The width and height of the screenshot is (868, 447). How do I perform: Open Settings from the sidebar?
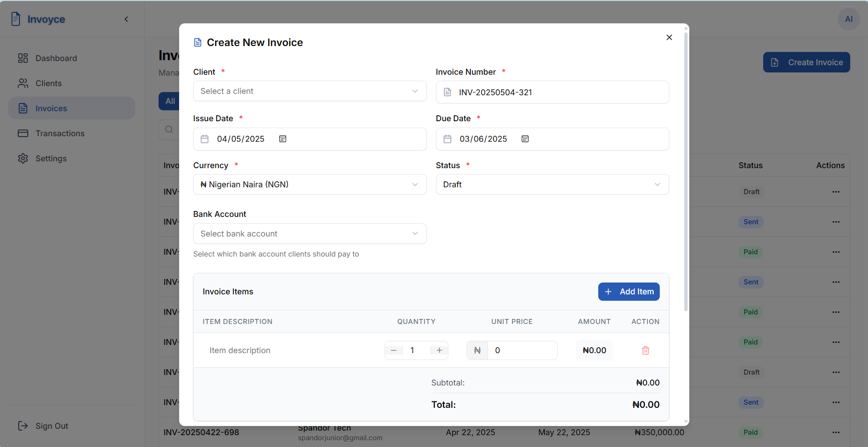pos(72,159)
